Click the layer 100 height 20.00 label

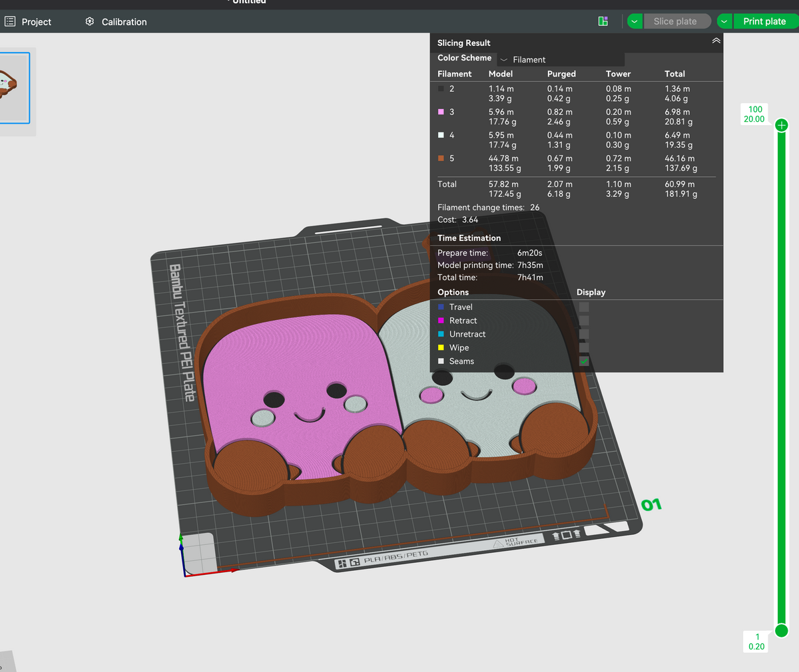[755, 114]
